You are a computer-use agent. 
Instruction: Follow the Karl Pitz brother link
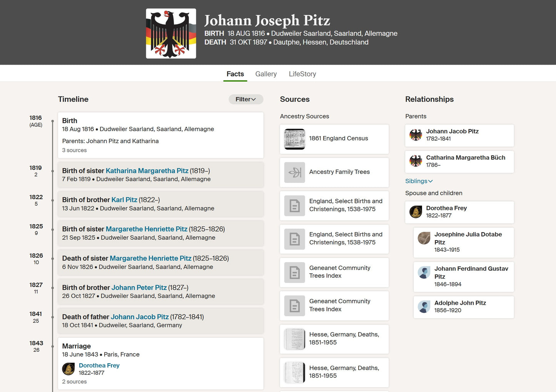point(124,200)
